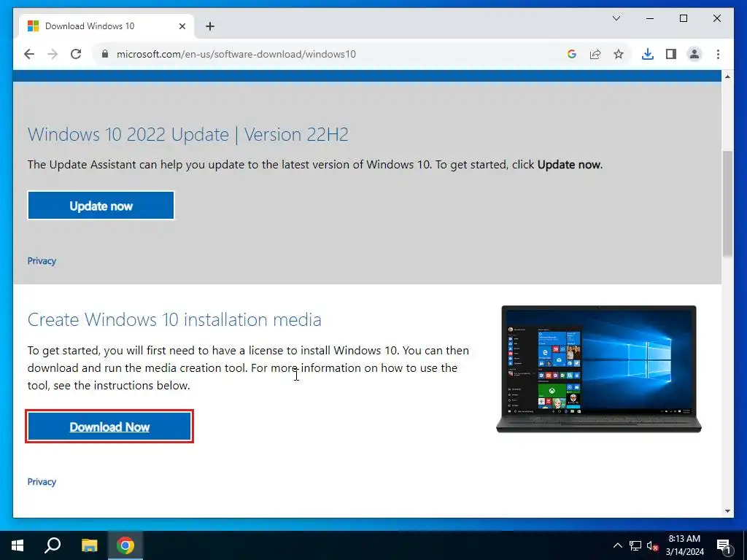The image size is (747, 560).
Task: Click the Update now button
Action: 101,206
